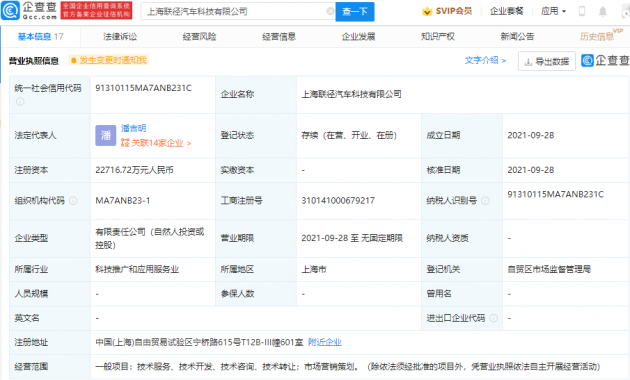630x380 pixels.
Task: Switch to 知识产权 tab
Action: tap(438, 37)
